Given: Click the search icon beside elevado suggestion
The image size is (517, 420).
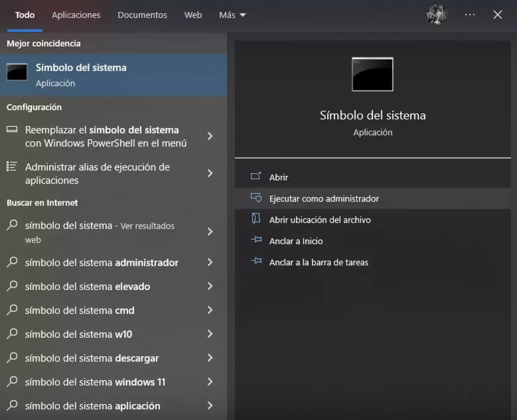Looking at the screenshot, I should coord(12,286).
